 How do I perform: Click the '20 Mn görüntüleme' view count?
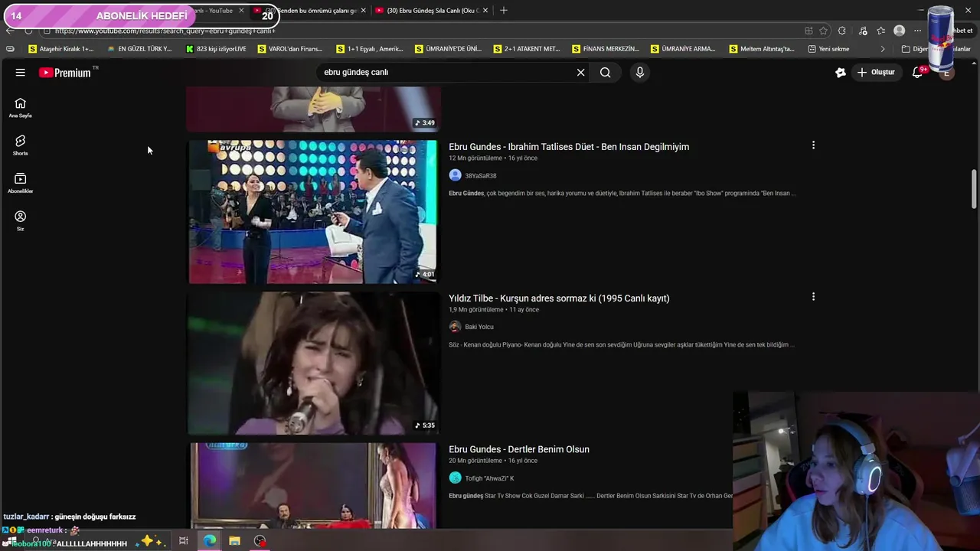tap(475, 461)
